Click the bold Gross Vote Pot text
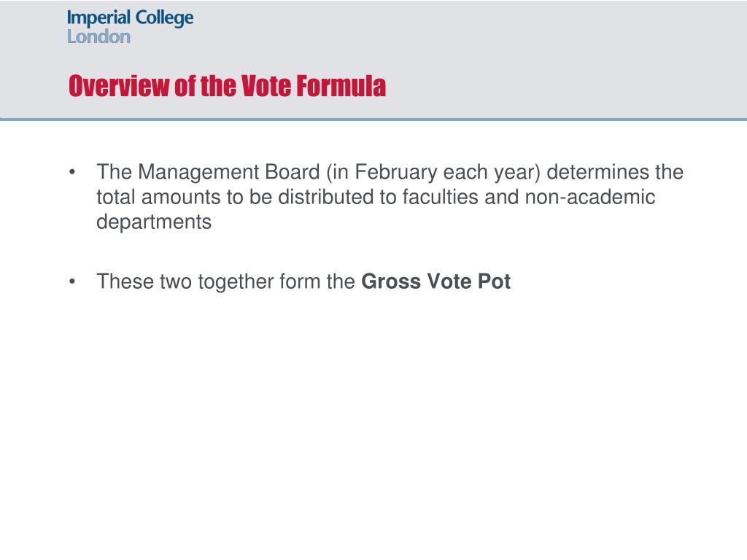 pos(436,281)
